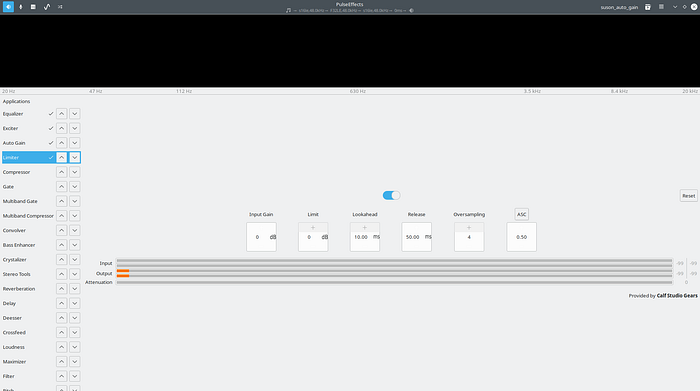Move Bass Enhancer up in the list

tap(62, 245)
